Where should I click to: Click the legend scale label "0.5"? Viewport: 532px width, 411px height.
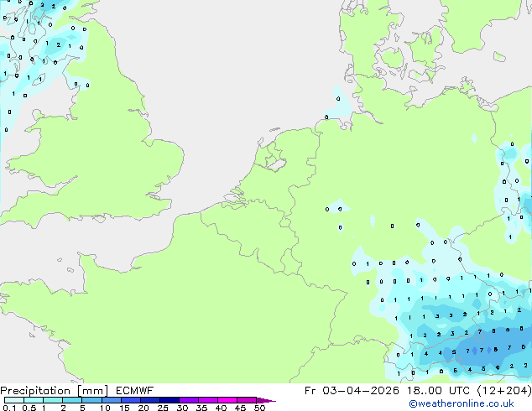29,408
